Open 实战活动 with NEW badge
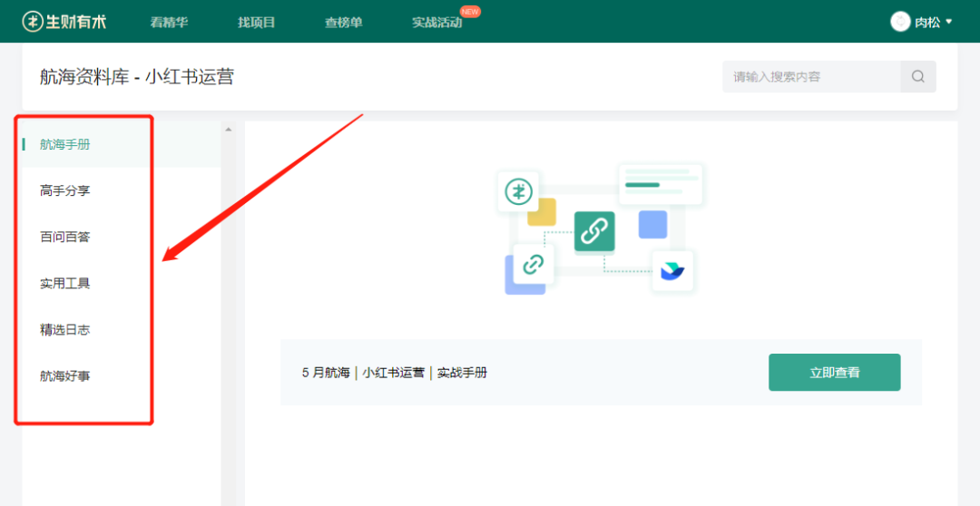The height and width of the screenshot is (506, 980). click(437, 23)
